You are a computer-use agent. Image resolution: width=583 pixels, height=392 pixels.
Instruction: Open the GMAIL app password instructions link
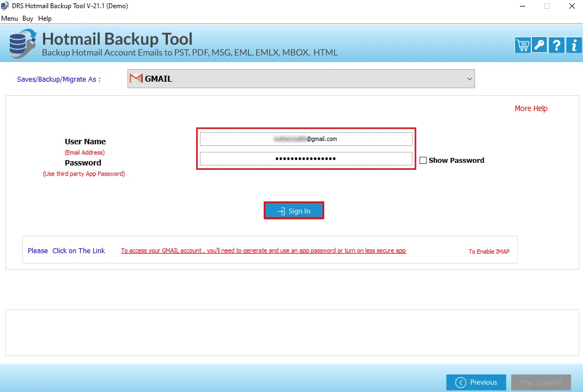coord(264,251)
